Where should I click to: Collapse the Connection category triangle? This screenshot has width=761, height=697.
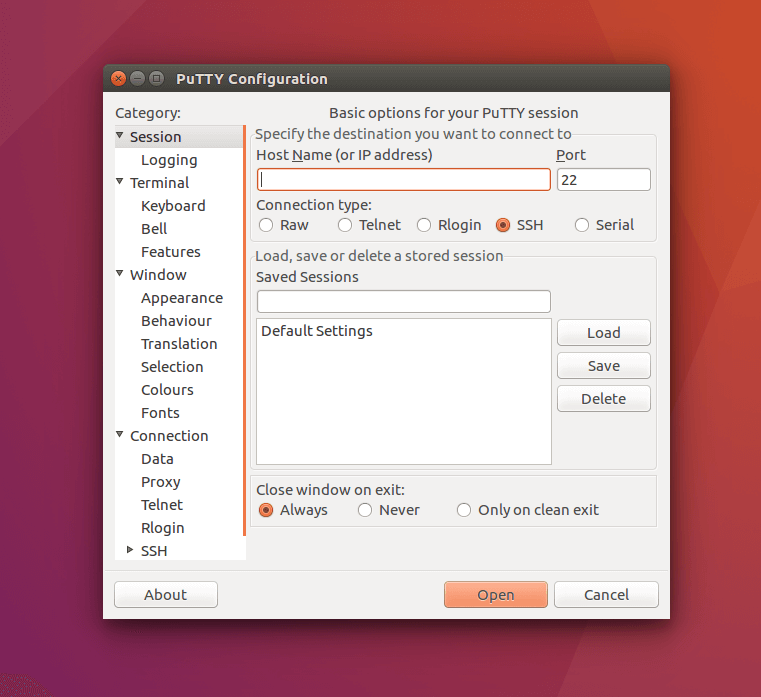[120, 434]
